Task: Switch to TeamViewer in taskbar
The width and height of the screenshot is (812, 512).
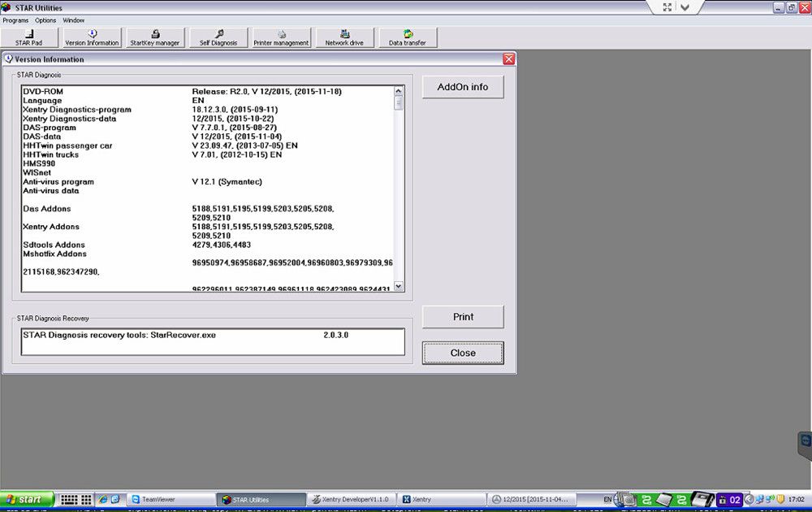Action: pyautogui.click(x=171, y=500)
